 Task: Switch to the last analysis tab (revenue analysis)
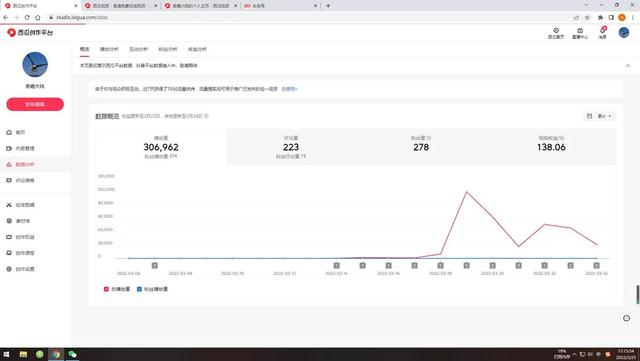click(197, 49)
